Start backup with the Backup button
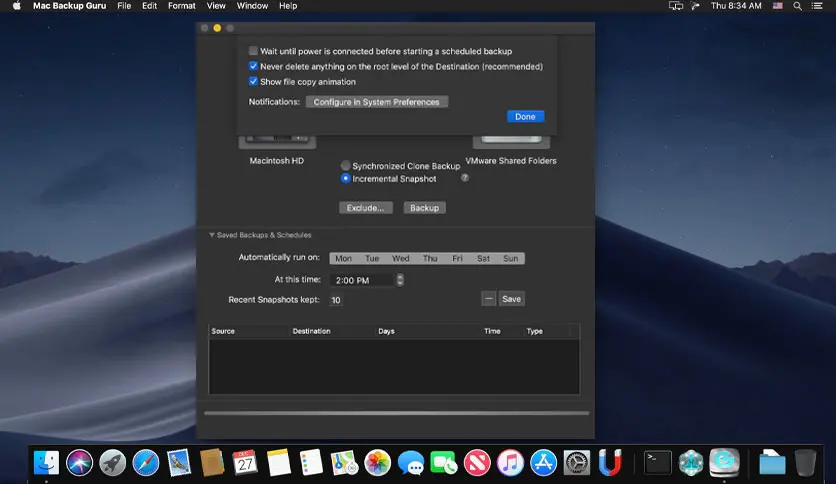836x484 pixels. tap(424, 208)
